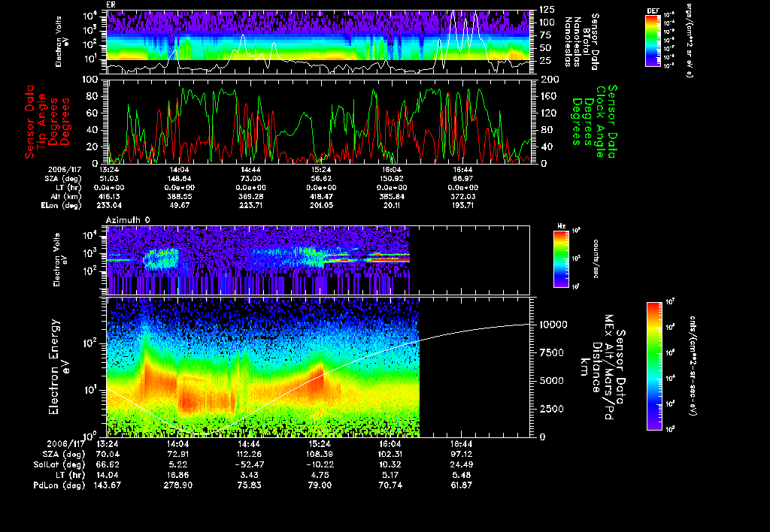Image resolution: width=770 pixels, height=532 pixels.
Task: Click the ELon value 201.05
Action: (321, 206)
